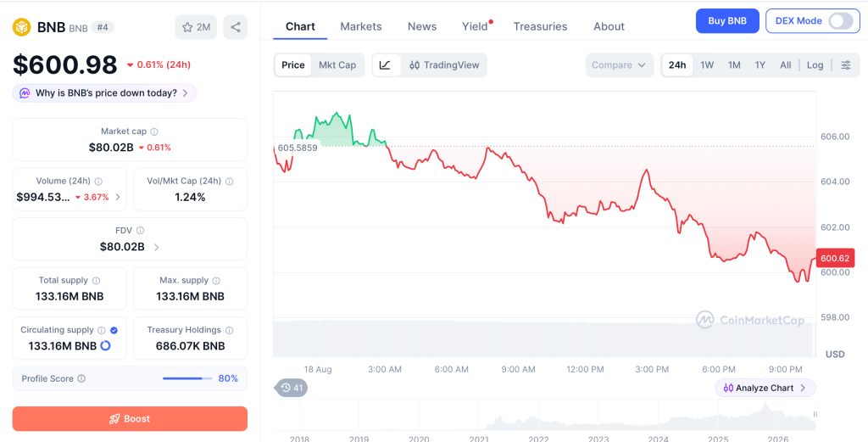Select the line chart icon
This screenshot has width=868, height=442.
pos(386,64)
